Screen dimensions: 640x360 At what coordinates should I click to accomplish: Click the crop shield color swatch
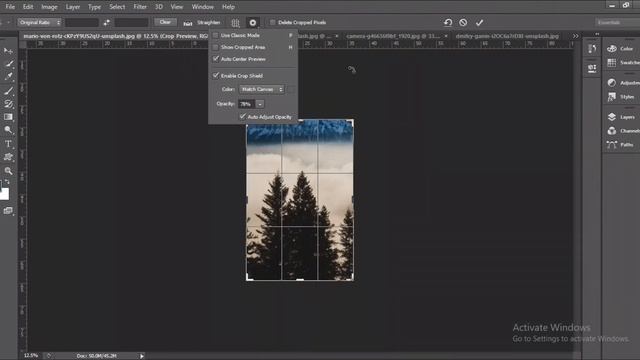click(291, 89)
